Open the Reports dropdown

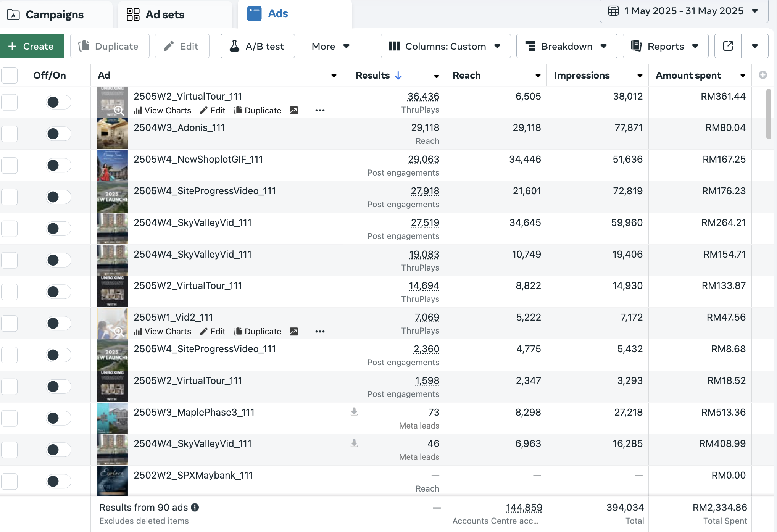coord(665,46)
